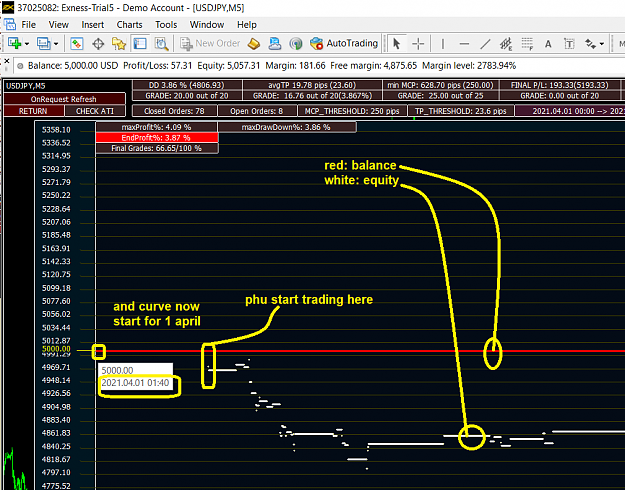This screenshot has width=625, height=490.
Task: Click the RETURN button
Action: pyautogui.click(x=33, y=111)
